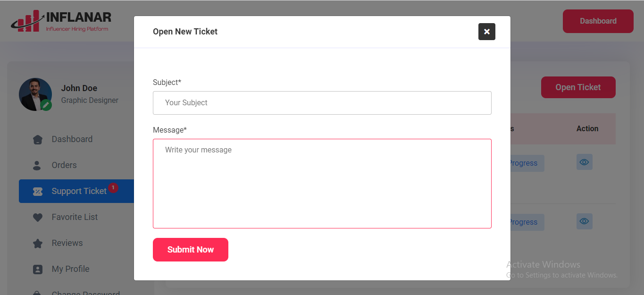
Task: Click the Inflanar logo
Action: point(61,22)
